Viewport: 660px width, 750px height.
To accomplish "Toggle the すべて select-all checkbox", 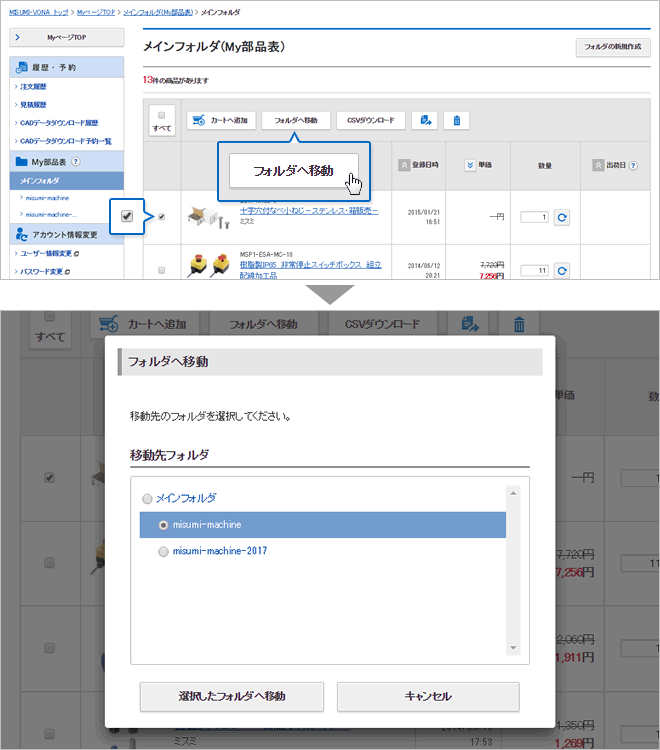I will [x=161, y=115].
